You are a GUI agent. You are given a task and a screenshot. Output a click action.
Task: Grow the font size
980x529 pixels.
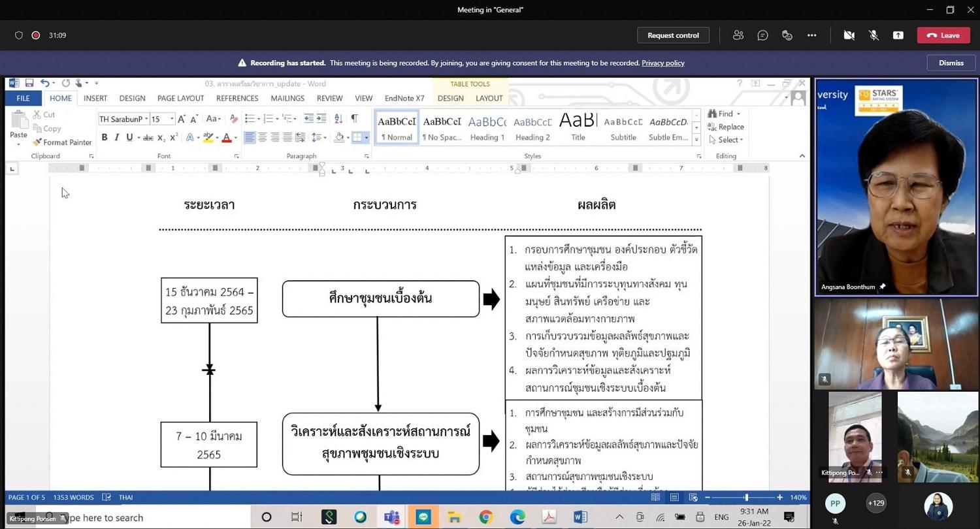click(182, 119)
